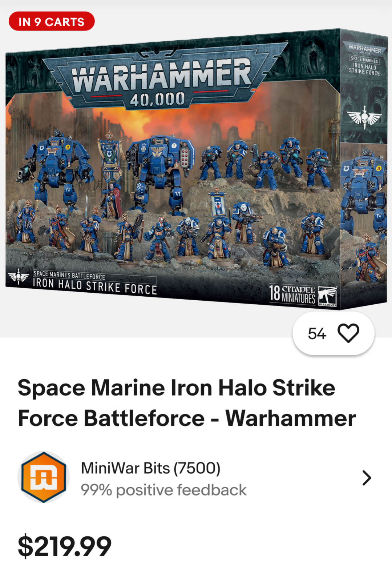Click the 54 watchers count
The width and height of the screenshot is (392, 561).
pyautogui.click(x=317, y=334)
